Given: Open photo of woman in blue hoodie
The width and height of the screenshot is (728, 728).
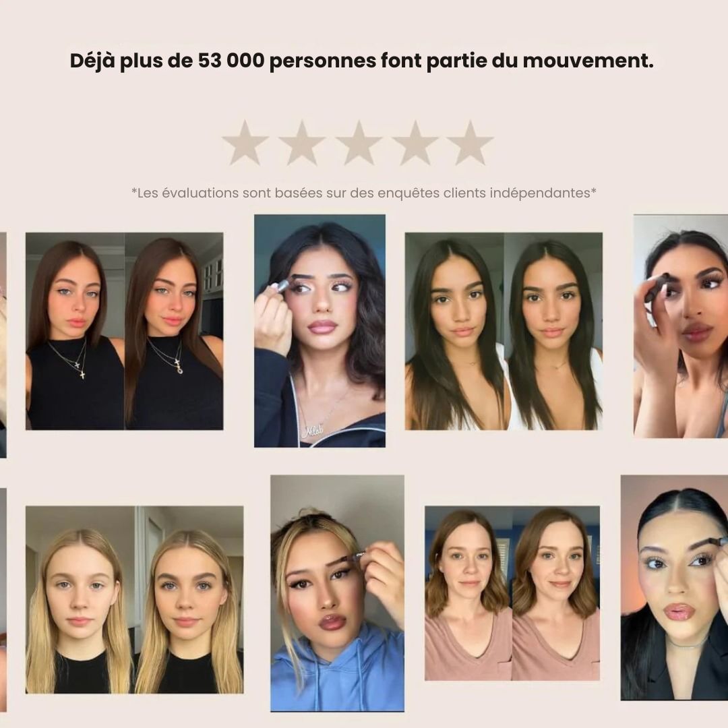Looking at the screenshot, I should 338,593.
